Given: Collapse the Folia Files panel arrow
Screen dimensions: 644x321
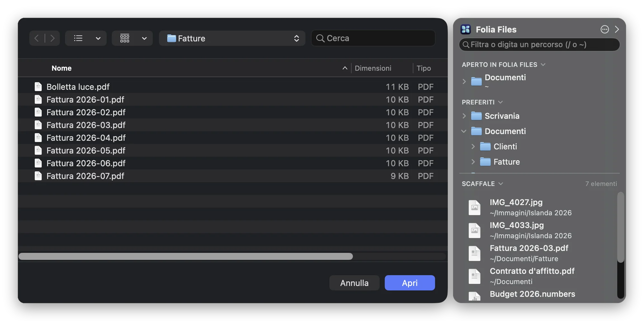Looking at the screenshot, I should click(617, 29).
